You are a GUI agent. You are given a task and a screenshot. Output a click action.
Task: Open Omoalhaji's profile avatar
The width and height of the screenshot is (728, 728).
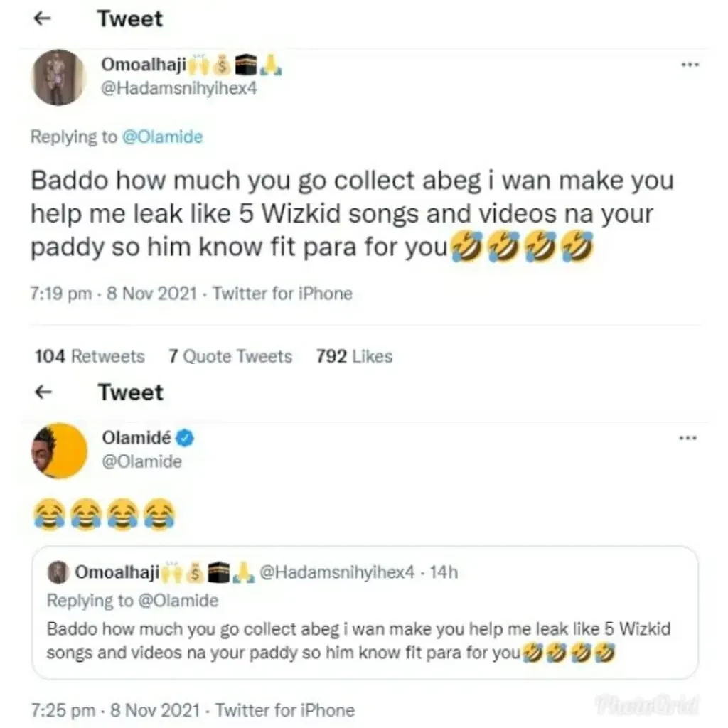tap(59, 77)
